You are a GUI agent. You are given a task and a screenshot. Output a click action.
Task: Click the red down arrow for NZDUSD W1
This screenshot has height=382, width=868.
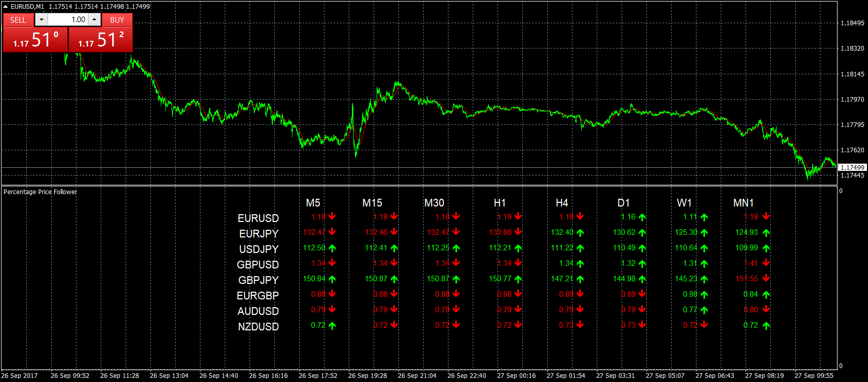click(x=704, y=325)
